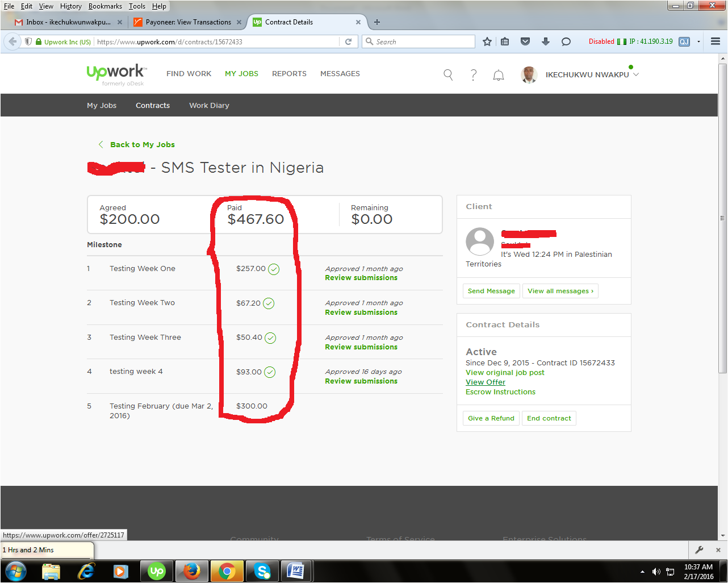The image size is (728, 583).
Task: Open Skype from the taskbar
Action: 262,571
